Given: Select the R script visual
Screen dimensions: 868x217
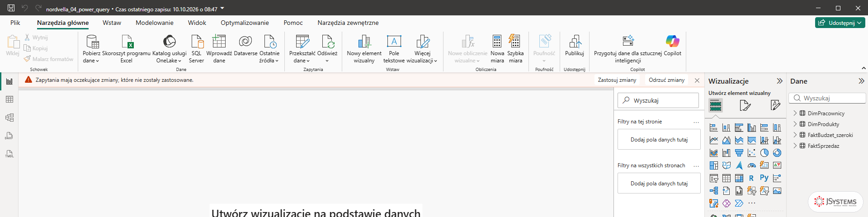Looking at the screenshot, I should [752, 178].
